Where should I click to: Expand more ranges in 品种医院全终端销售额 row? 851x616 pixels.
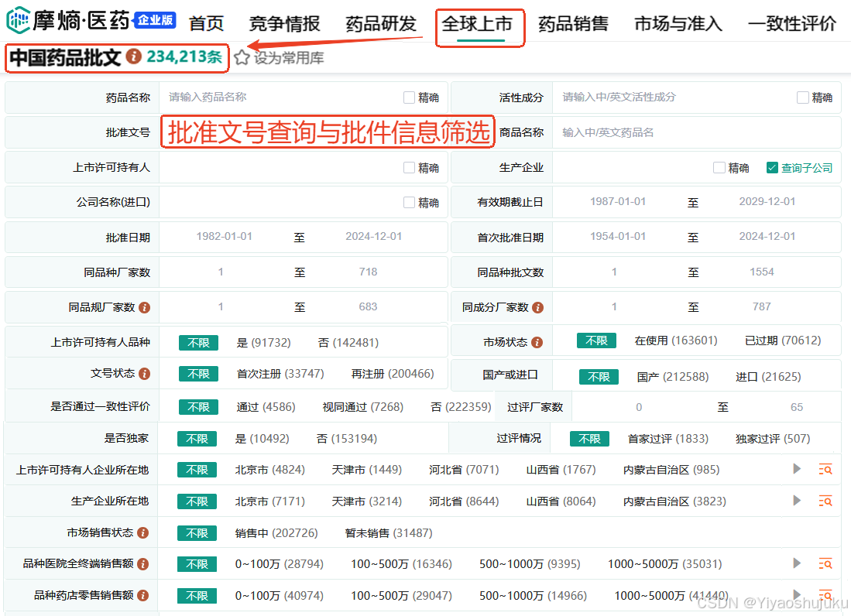coord(797,563)
